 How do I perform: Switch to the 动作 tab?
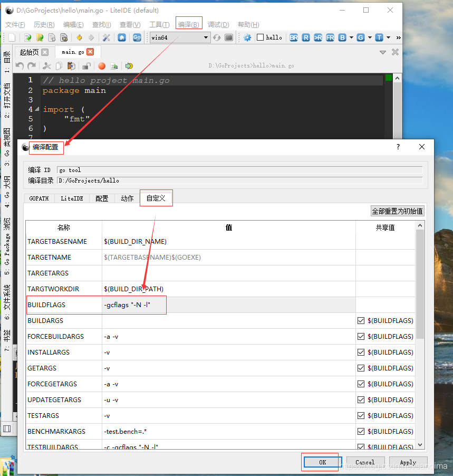coord(127,198)
